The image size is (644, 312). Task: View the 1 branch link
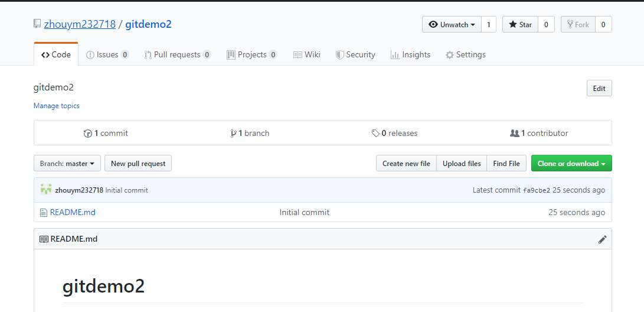click(250, 133)
